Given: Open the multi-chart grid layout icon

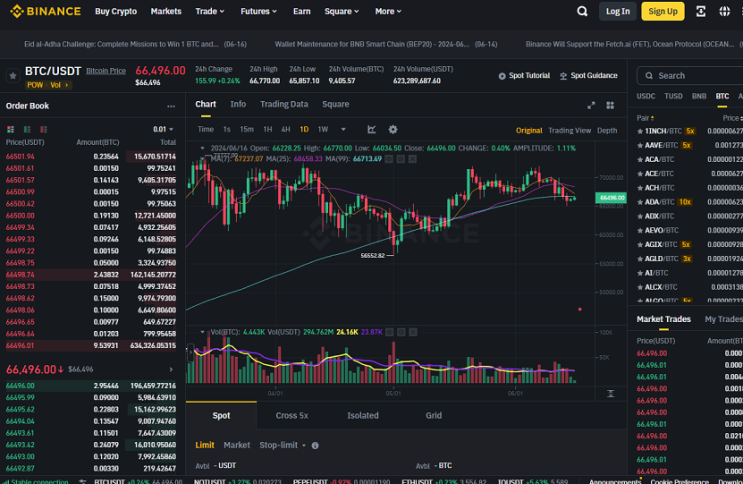Looking at the screenshot, I should point(610,105).
